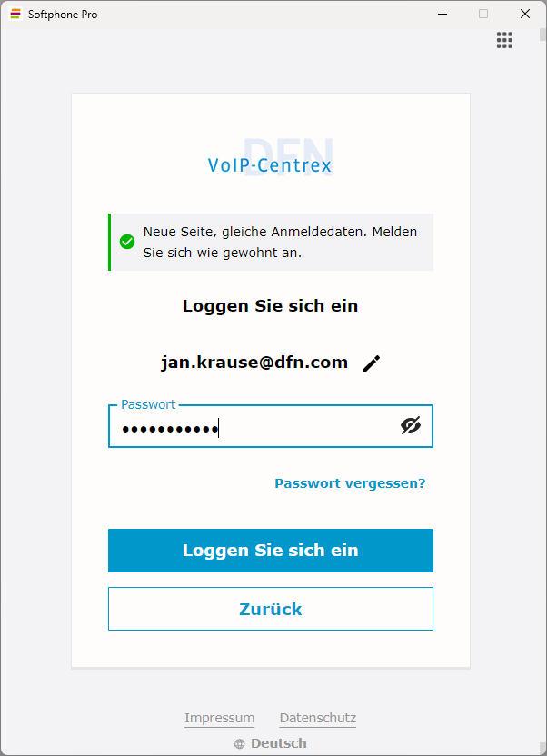Open the Datenschutz link
Image resolution: width=547 pixels, height=756 pixels.
click(317, 718)
